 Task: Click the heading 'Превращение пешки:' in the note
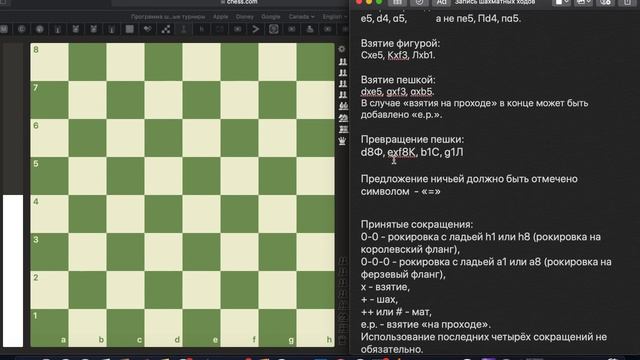tap(412, 139)
